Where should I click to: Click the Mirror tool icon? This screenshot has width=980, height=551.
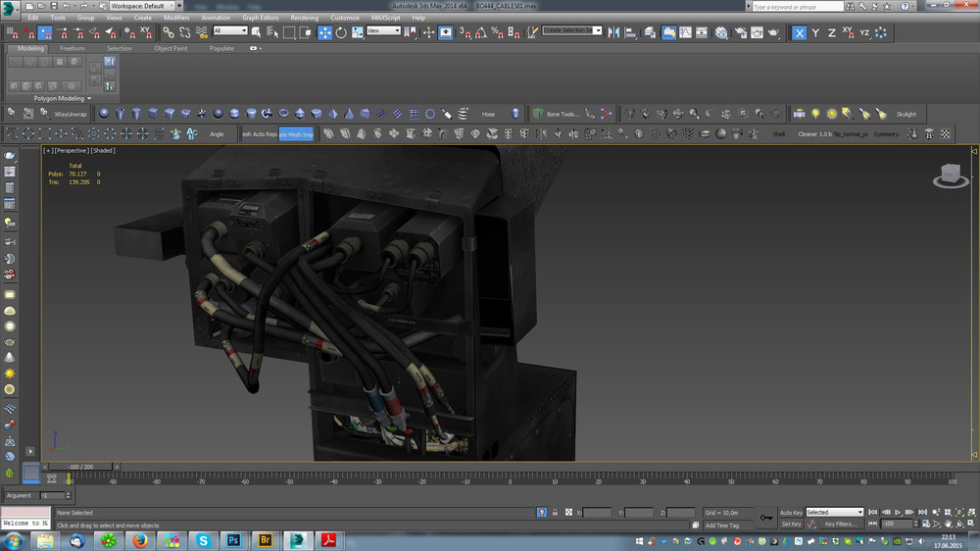point(614,32)
